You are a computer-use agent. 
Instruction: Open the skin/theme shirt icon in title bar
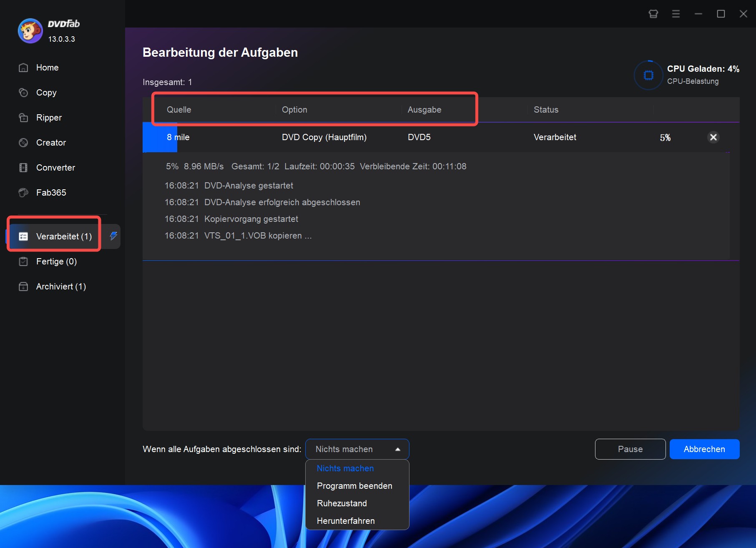(653, 14)
